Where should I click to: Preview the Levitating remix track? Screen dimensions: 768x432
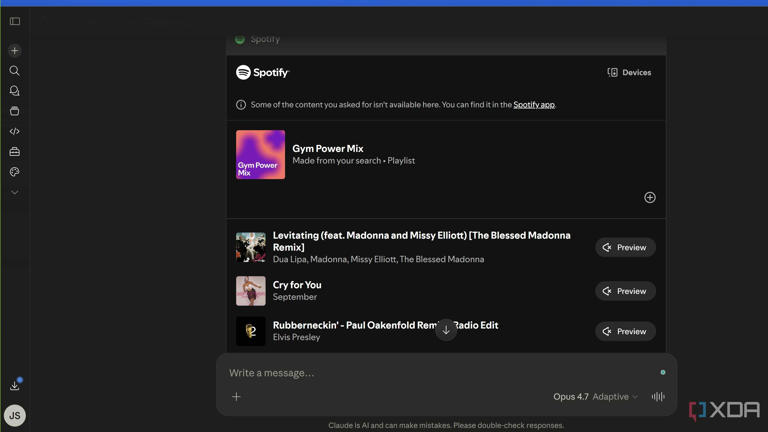pyautogui.click(x=625, y=247)
